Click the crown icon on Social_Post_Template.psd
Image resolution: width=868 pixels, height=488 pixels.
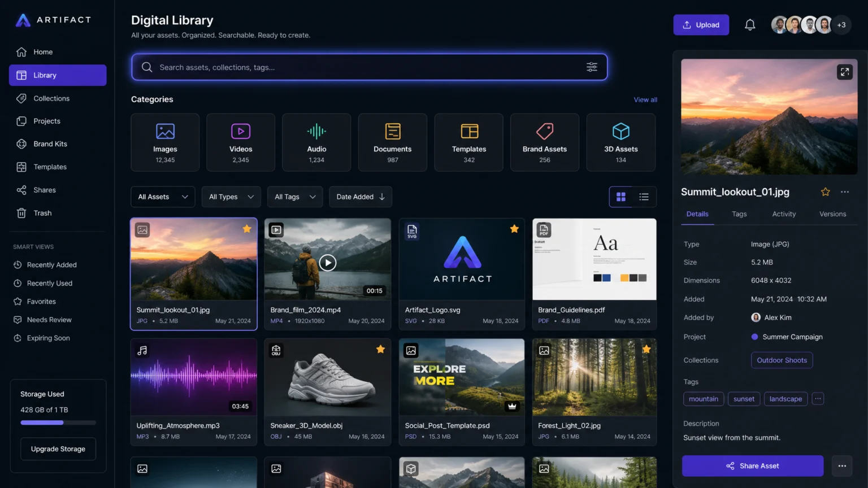512,406
